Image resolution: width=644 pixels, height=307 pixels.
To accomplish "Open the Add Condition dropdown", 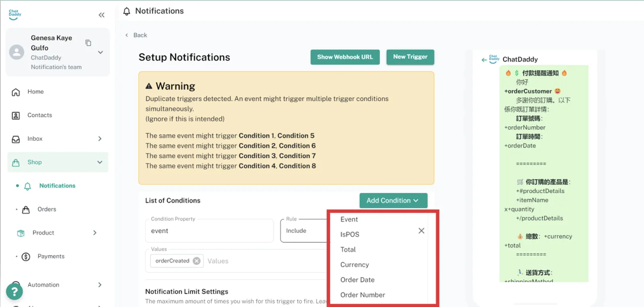I will (393, 200).
